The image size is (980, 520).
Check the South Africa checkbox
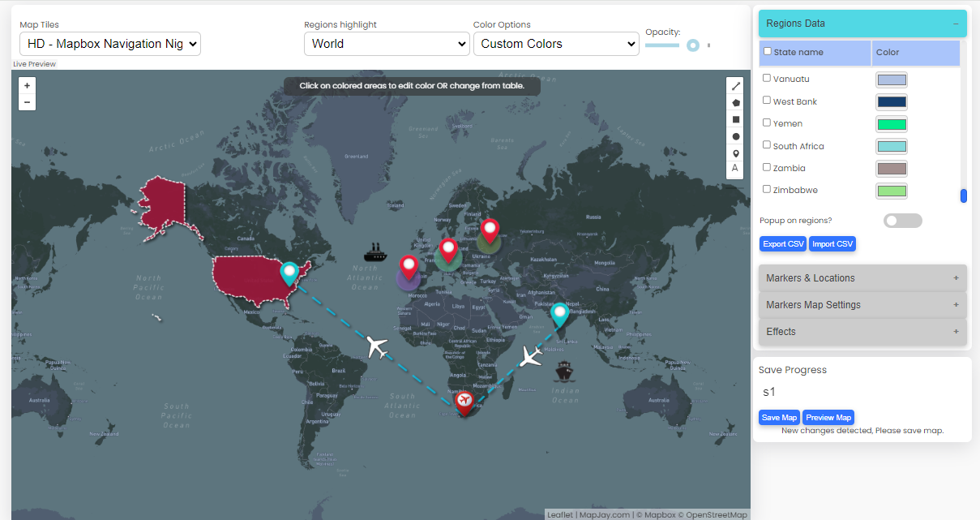tap(767, 145)
